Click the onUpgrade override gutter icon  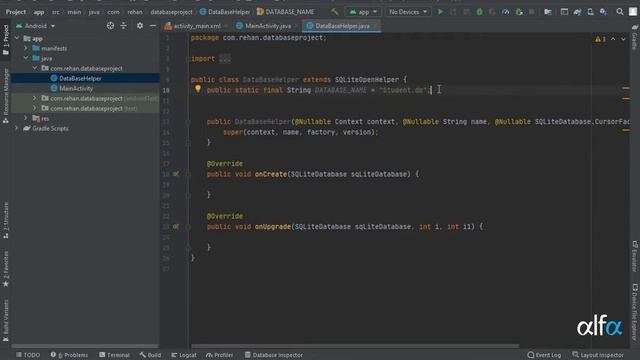pos(176,227)
